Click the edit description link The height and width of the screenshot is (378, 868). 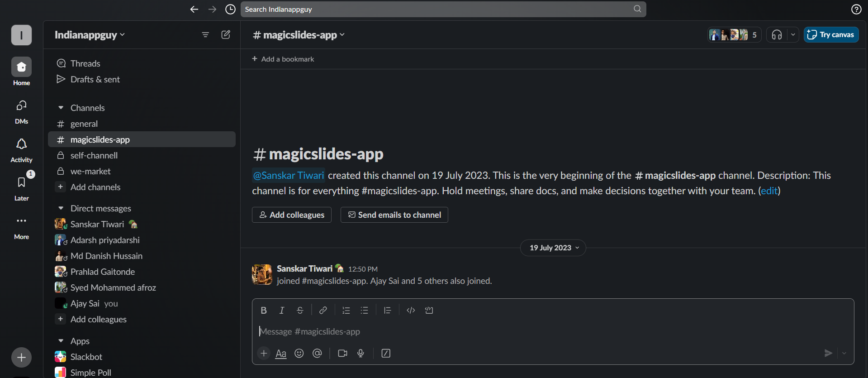point(769,191)
